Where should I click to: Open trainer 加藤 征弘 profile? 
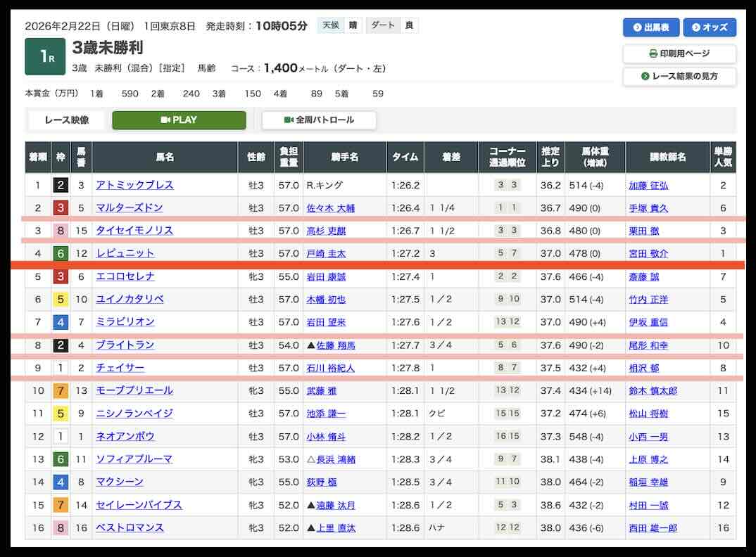[648, 186]
